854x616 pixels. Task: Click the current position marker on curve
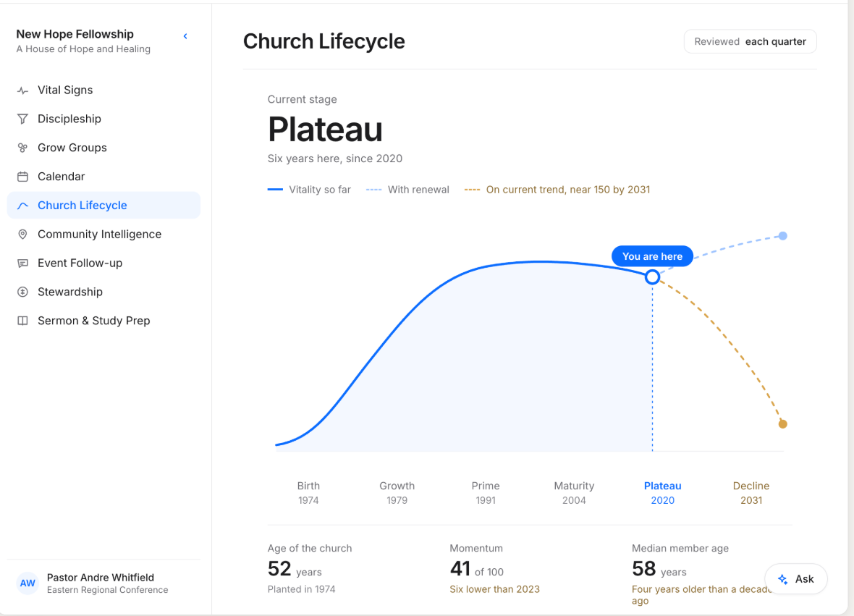pos(652,277)
